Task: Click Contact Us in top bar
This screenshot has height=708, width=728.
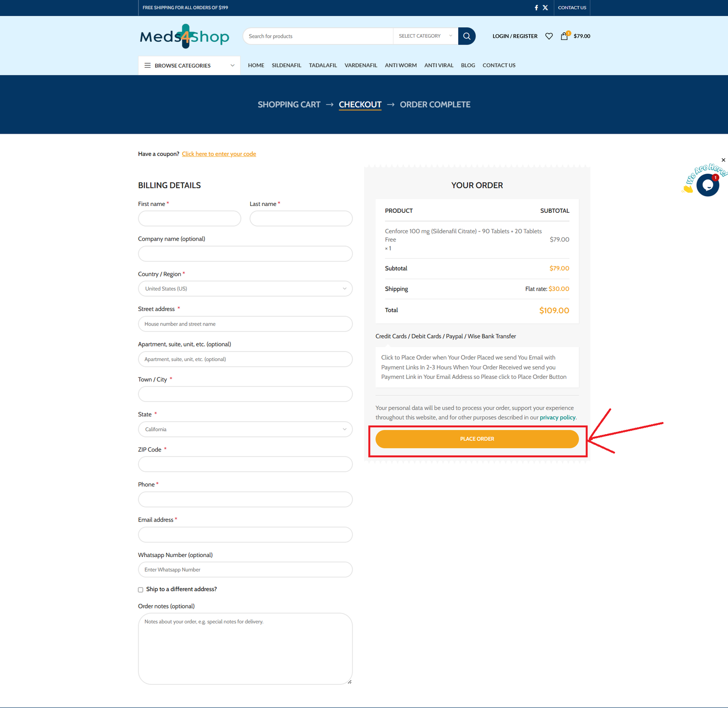Action: (x=572, y=8)
